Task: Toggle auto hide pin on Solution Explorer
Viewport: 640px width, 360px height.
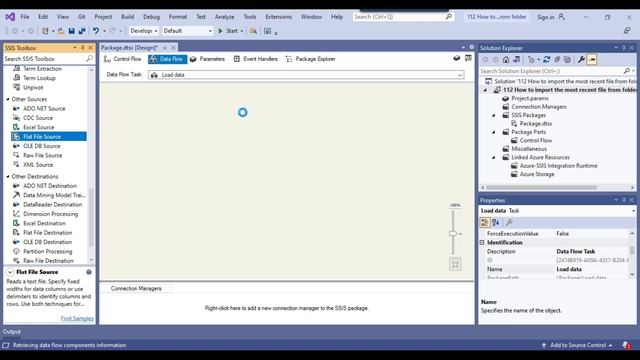Action: [x=624, y=48]
